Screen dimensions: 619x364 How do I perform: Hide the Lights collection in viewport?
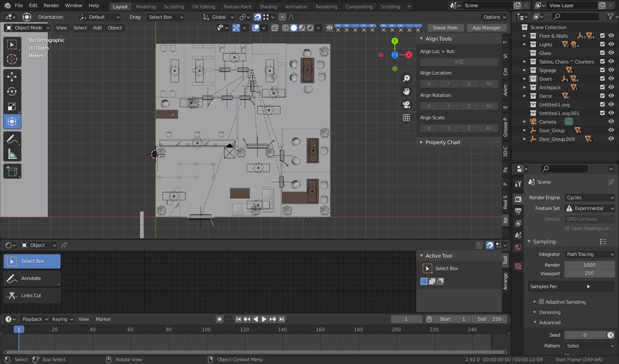[611, 44]
